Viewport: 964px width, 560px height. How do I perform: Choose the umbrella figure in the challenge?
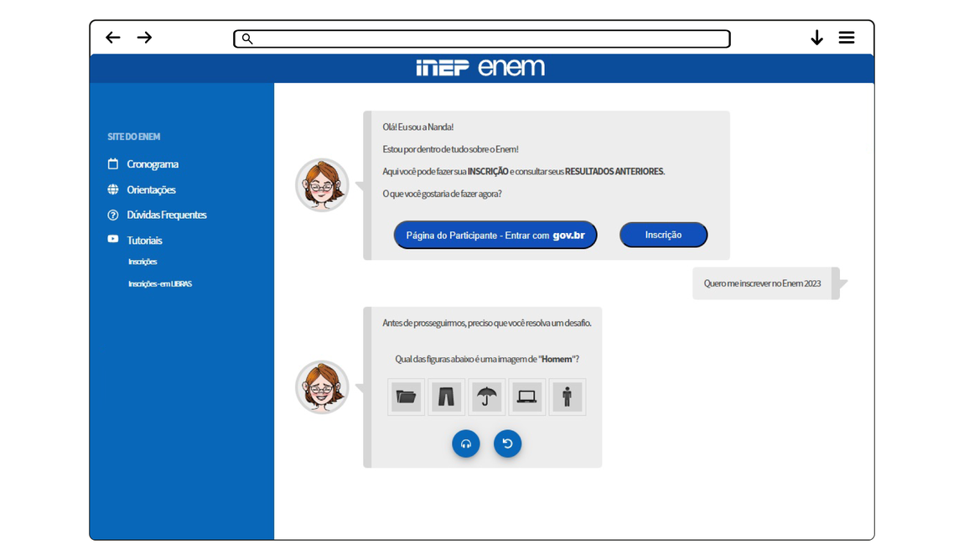[487, 397]
